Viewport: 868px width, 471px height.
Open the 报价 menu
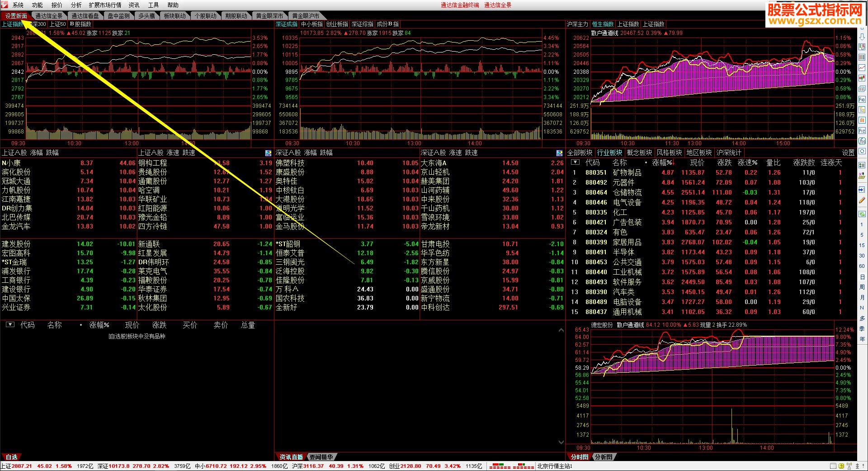(57, 5)
